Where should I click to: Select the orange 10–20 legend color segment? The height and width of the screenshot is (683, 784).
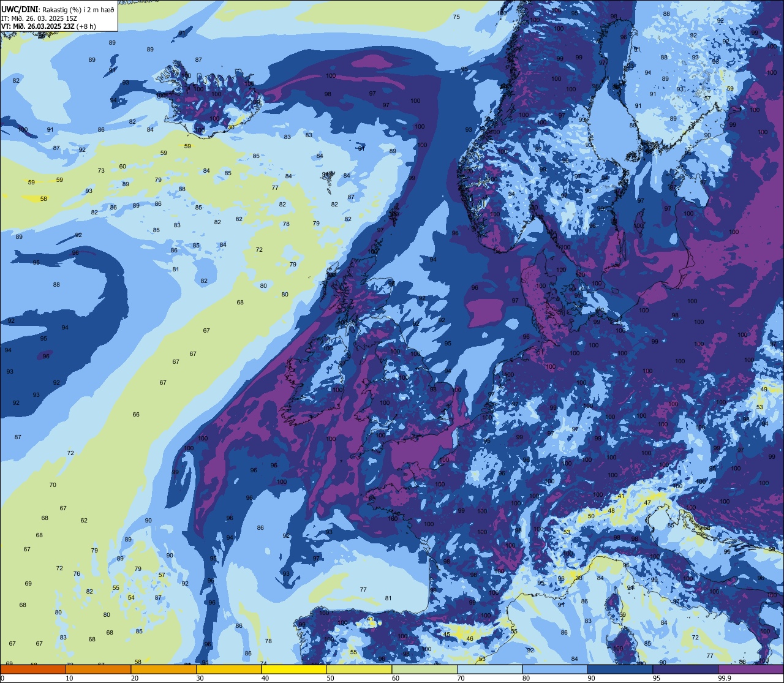99,670
